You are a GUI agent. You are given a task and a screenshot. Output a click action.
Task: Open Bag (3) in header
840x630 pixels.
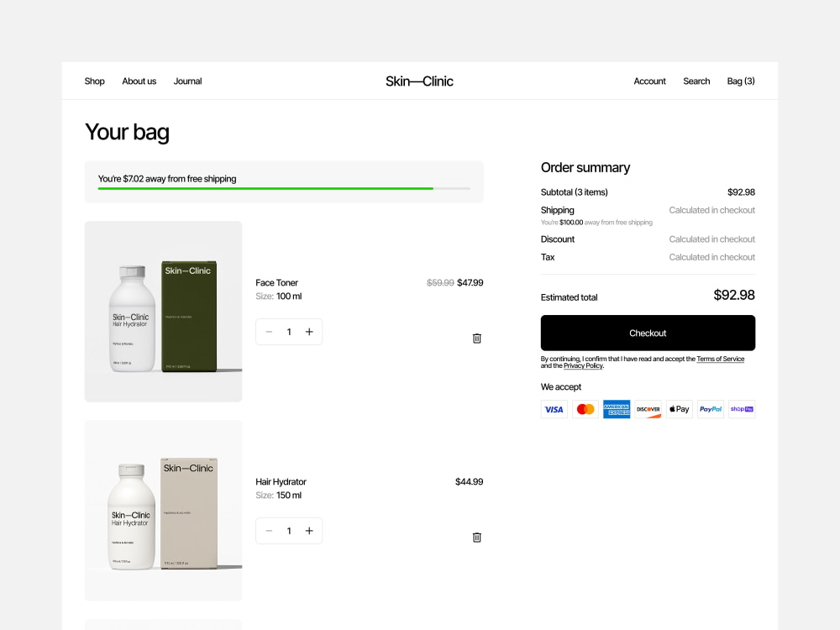tap(741, 81)
